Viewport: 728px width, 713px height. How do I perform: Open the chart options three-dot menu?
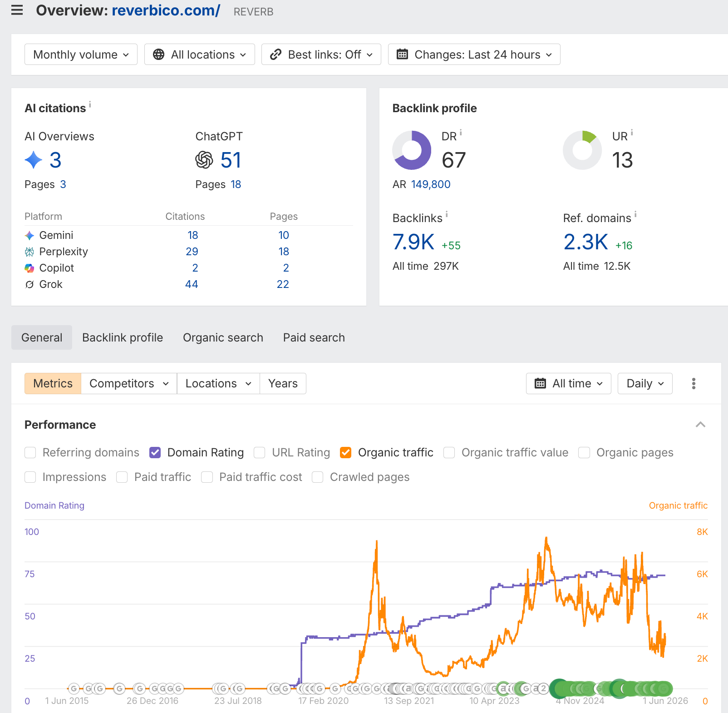(x=694, y=384)
